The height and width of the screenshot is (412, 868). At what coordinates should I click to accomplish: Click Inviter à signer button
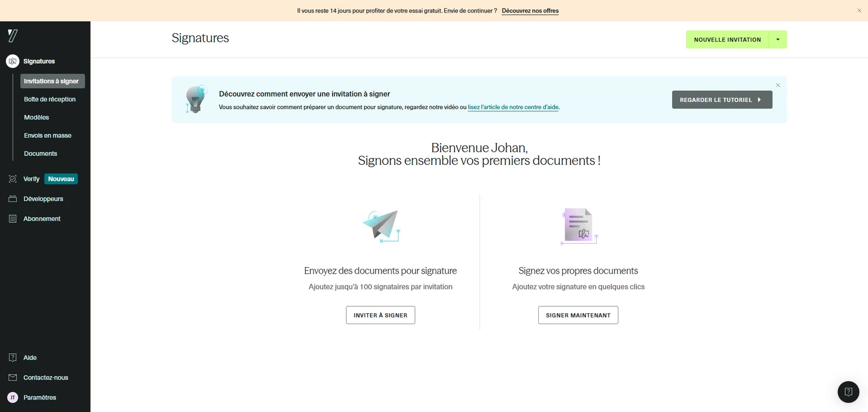380,315
